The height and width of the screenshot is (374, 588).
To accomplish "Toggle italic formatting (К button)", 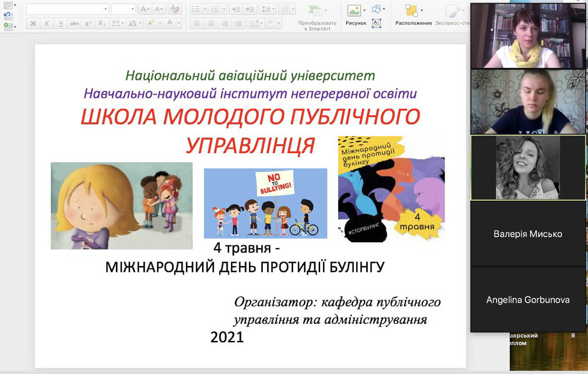I will click(47, 23).
